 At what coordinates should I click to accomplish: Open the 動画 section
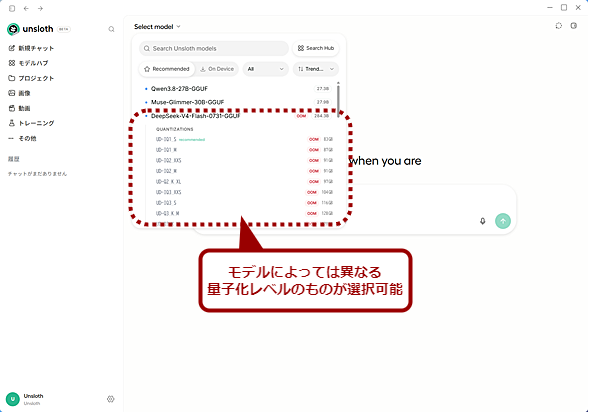pyautogui.click(x=19, y=108)
